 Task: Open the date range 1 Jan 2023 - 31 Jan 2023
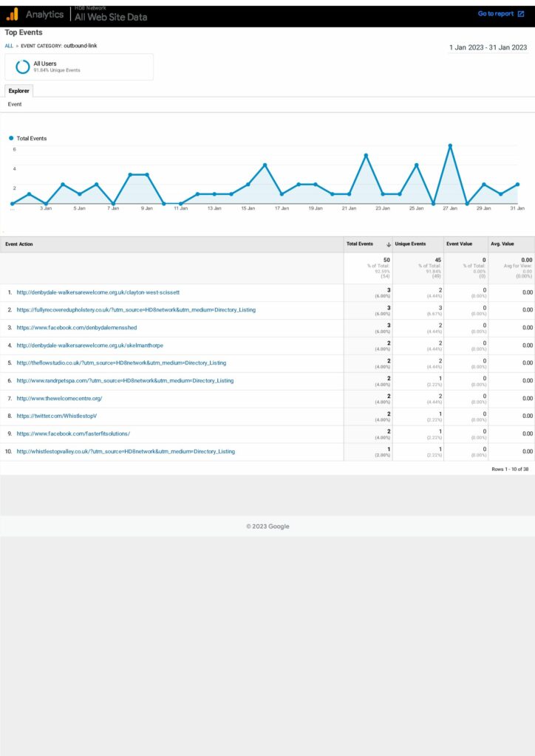(x=488, y=47)
